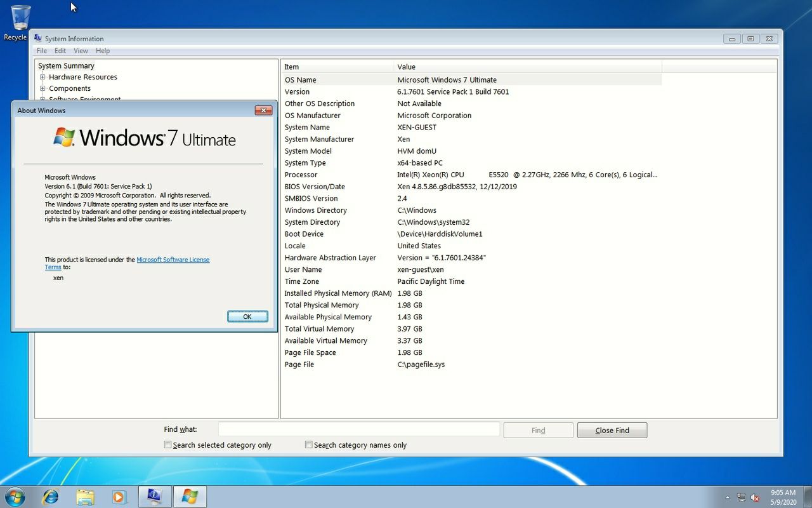Select the OS Name row
Viewport: 812px width, 508px height.
(x=471, y=80)
